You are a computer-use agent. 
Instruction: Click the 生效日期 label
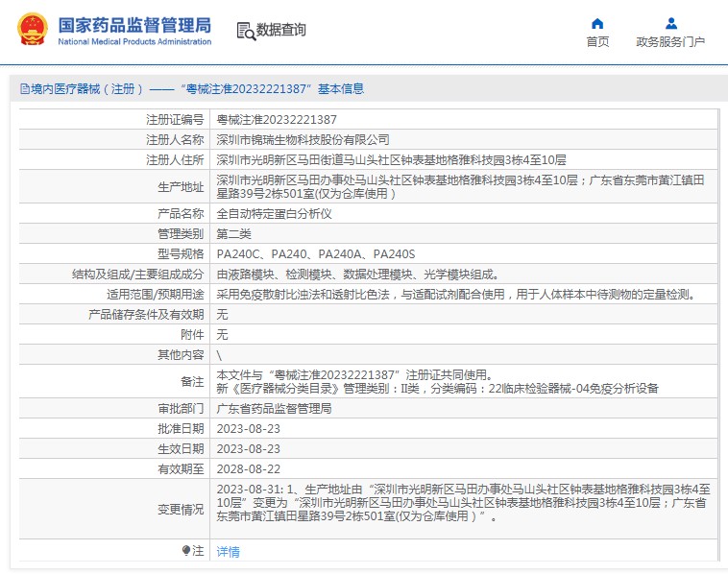pos(181,448)
